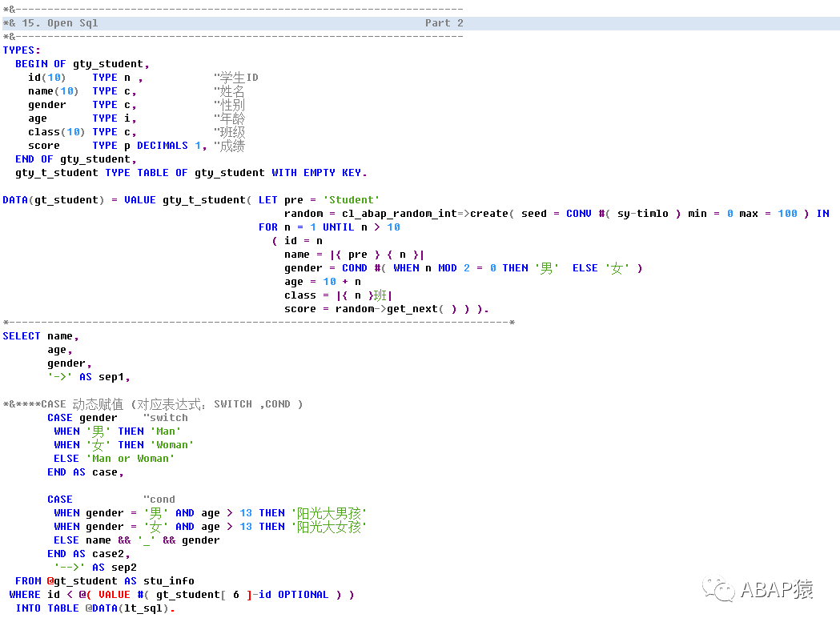Viewport: 840px width, 626px height.
Task: Click the 'SELECT name,' line
Action: [x=41, y=336]
